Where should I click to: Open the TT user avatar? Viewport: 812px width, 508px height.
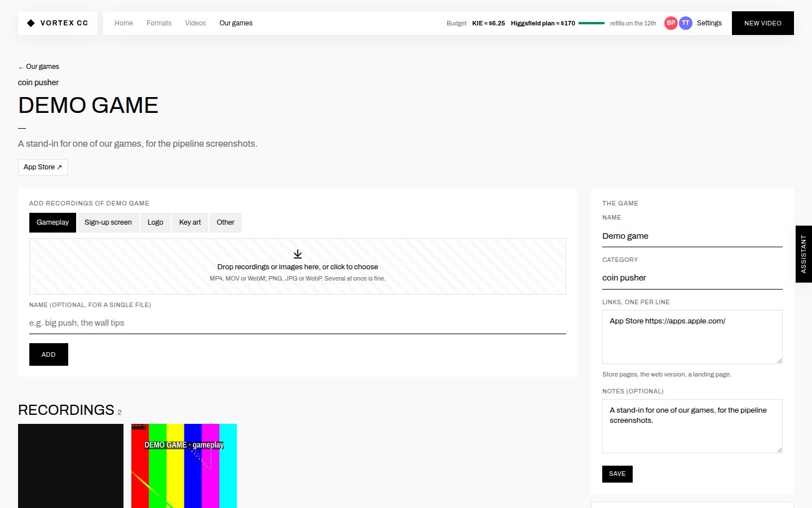tap(686, 23)
